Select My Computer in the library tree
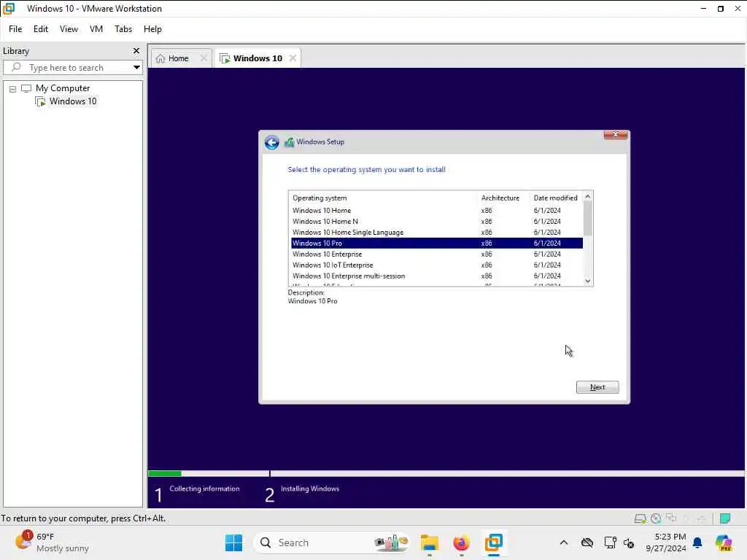747x560 pixels. pos(63,88)
